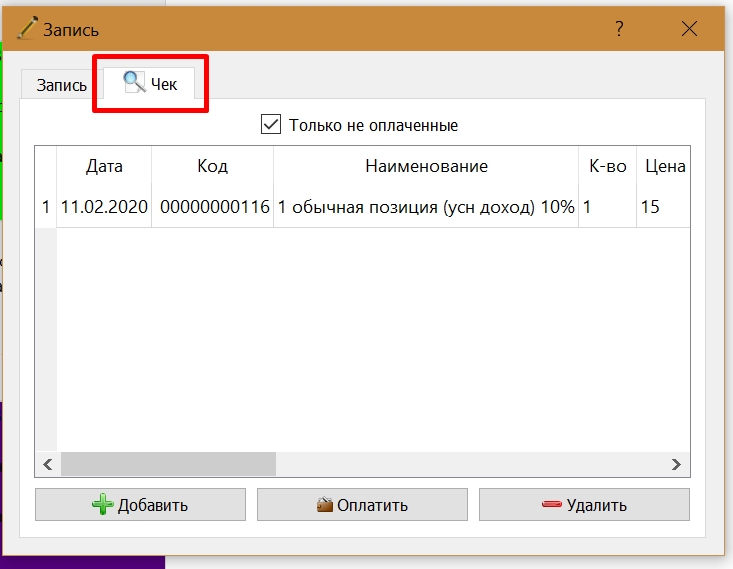Select the code cell 00000000116
Viewport: 733px width, 569px height.
click(213, 207)
